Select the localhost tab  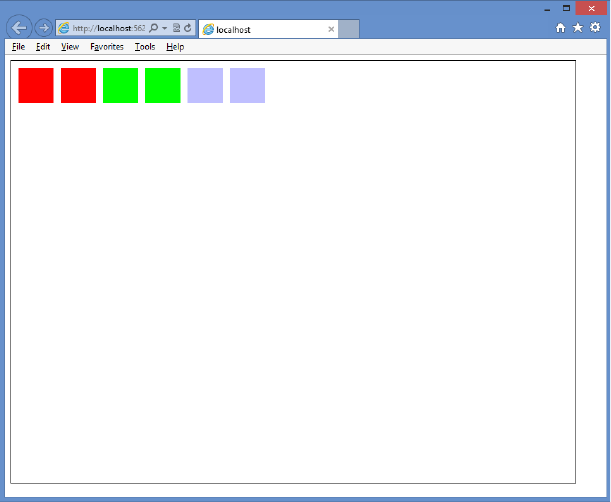coord(268,29)
